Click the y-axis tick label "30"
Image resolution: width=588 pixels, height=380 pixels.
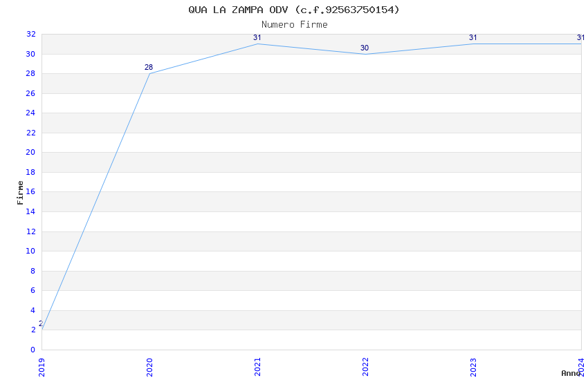tap(30, 54)
